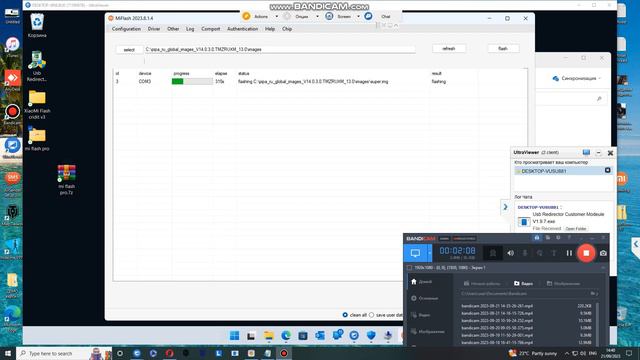Image resolution: width=640 pixels, height=360 pixels.
Task: Tick the 1920x1080 screen area checkbox in Bandicam
Action: [409, 268]
